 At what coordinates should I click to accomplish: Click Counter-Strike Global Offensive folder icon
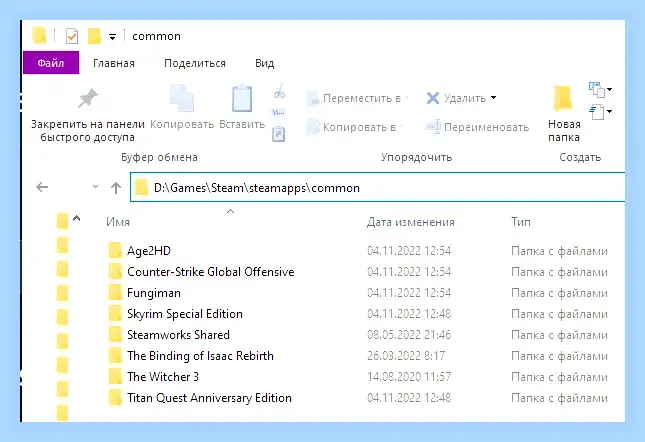[115, 271]
